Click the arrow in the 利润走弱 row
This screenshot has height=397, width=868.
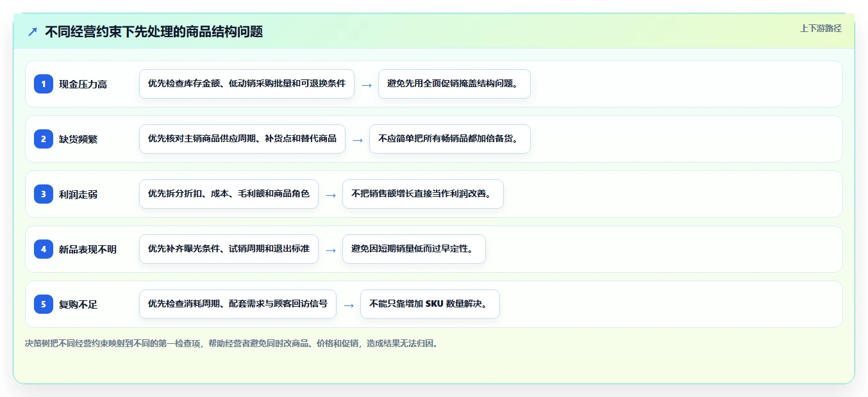tap(331, 195)
